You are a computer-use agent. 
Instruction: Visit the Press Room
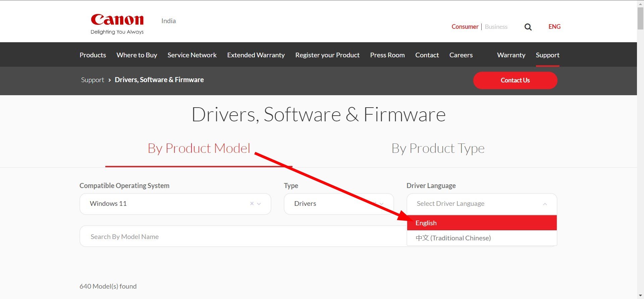coord(387,55)
